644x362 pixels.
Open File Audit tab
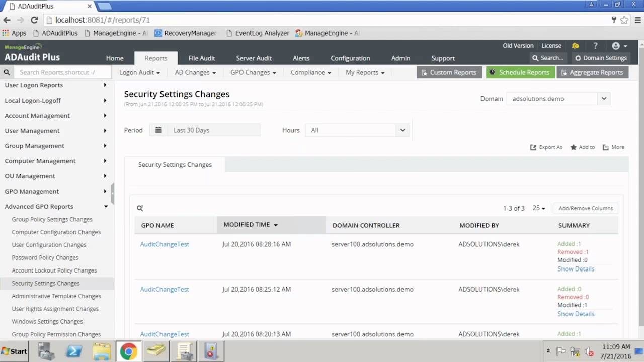pos(202,58)
